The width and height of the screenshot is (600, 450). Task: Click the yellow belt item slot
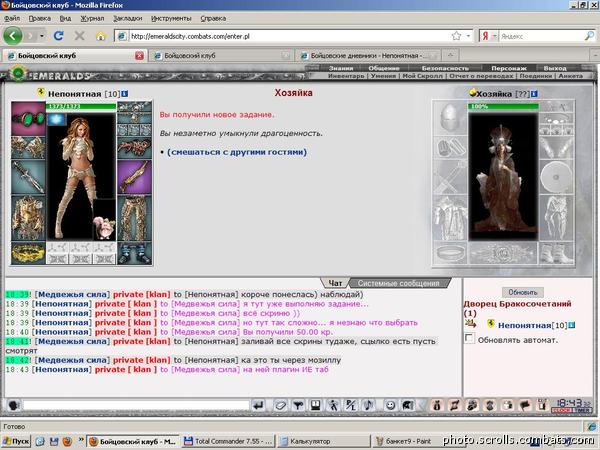coord(28,253)
